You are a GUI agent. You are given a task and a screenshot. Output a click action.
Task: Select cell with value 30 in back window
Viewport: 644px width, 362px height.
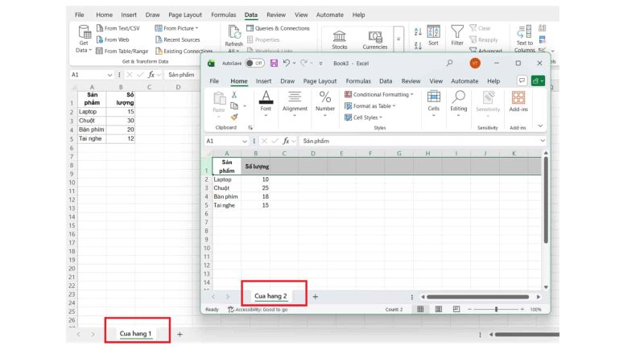click(x=121, y=121)
